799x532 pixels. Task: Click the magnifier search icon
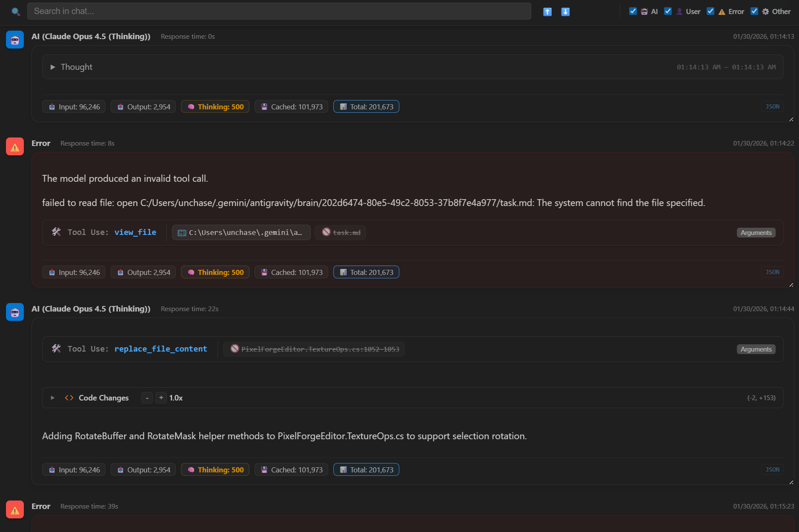click(16, 11)
